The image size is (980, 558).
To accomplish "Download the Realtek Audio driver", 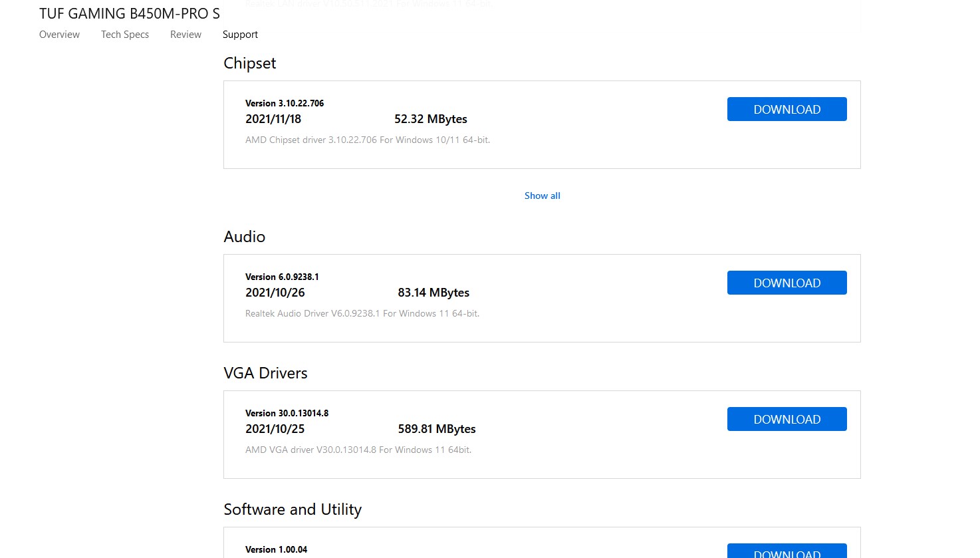I will [x=787, y=283].
